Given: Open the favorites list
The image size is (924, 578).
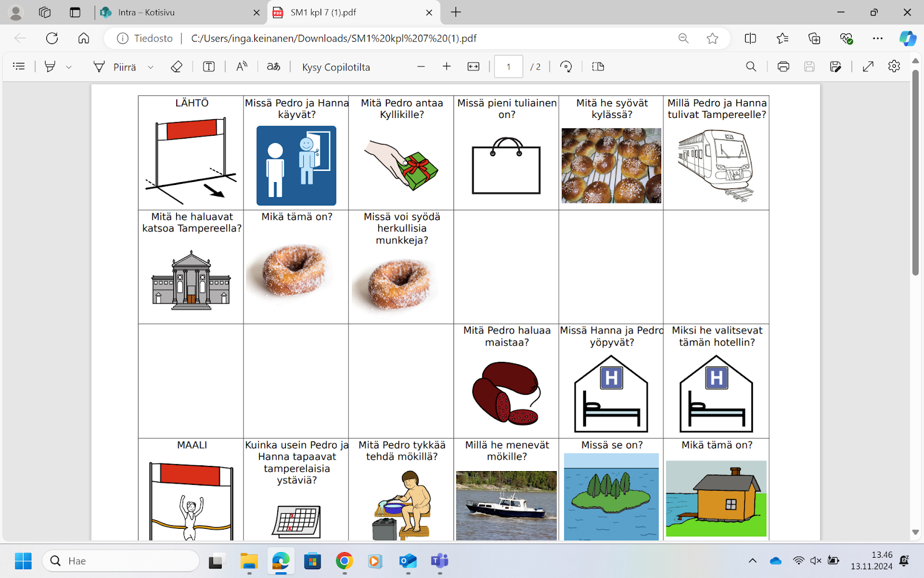Looking at the screenshot, I should pos(783,38).
